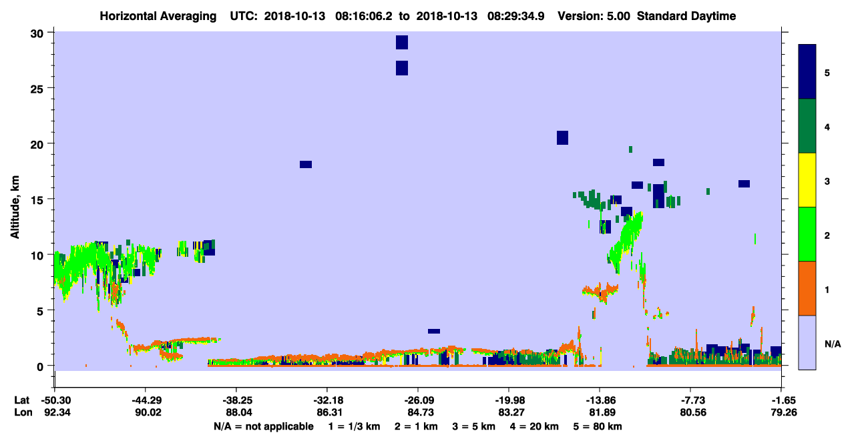Click the lavender N/A legend swatch
The image size is (868, 445).
807,342
